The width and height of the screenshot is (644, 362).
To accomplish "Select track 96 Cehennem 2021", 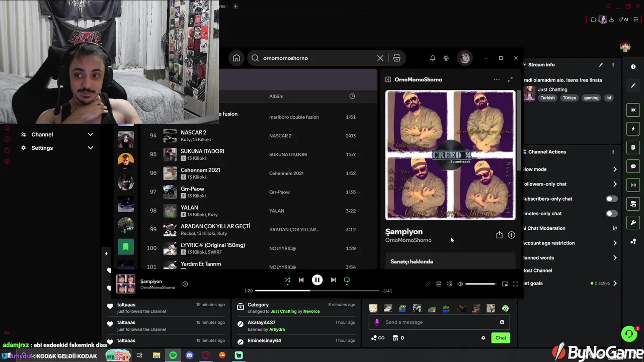I will tap(259, 173).
